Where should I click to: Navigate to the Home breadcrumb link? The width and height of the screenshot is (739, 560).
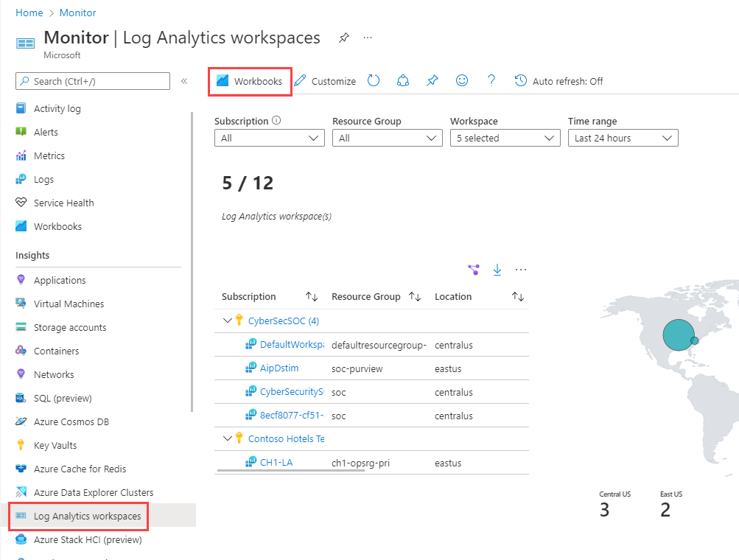pos(29,12)
